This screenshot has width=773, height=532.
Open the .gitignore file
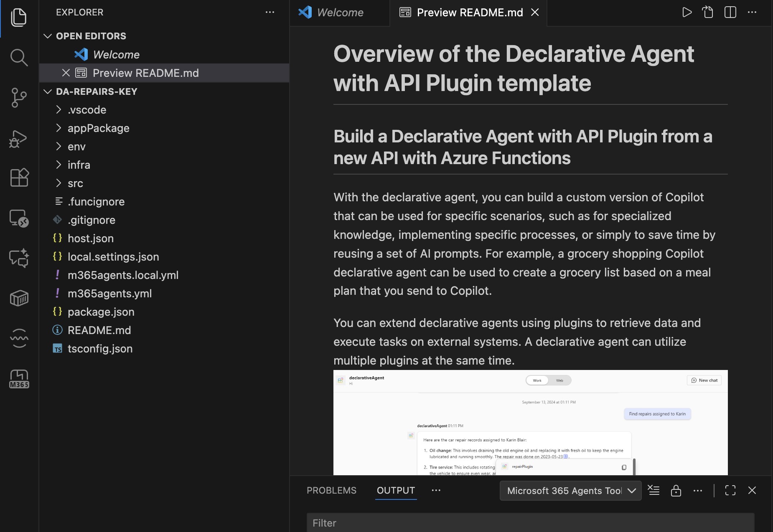point(164,220)
